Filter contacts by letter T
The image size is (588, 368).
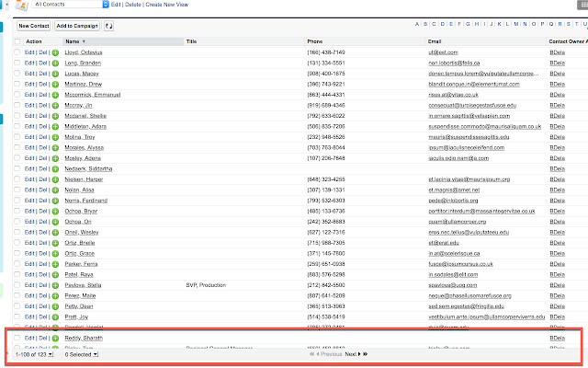(x=577, y=24)
